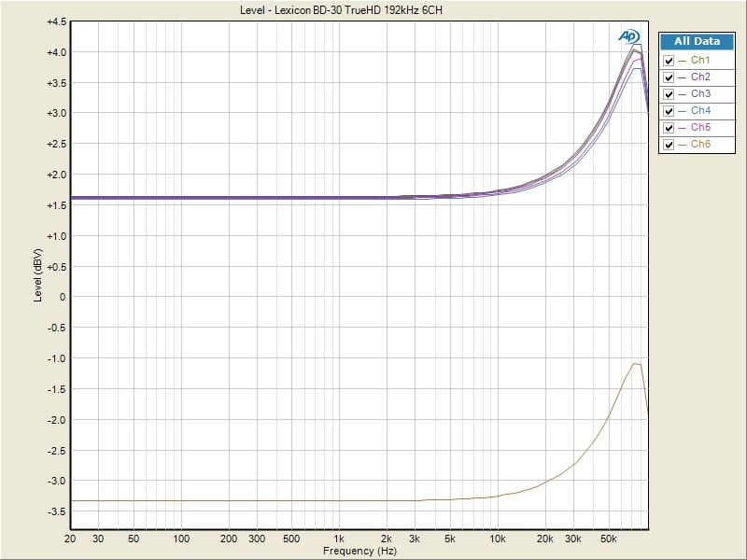Image resolution: width=747 pixels, height=560 pixels.
Task: Toggle the Ch4 visibility checkbox
Action: [669, 111]
